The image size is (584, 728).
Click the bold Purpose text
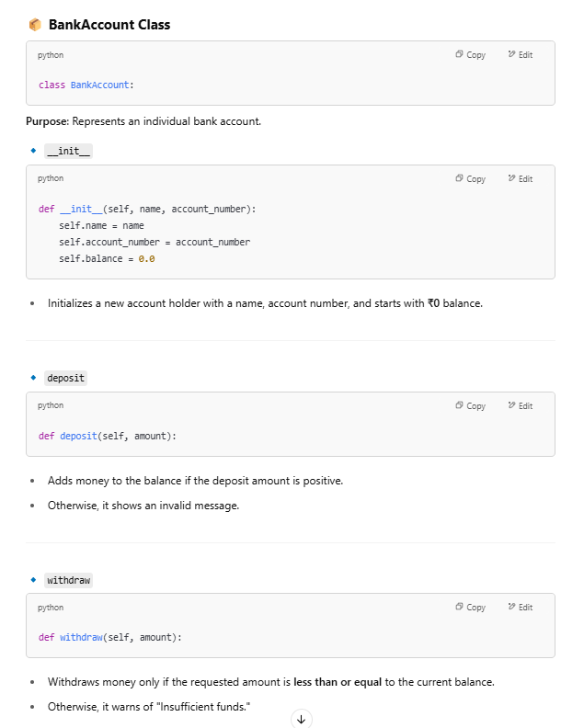coord(47,121)
